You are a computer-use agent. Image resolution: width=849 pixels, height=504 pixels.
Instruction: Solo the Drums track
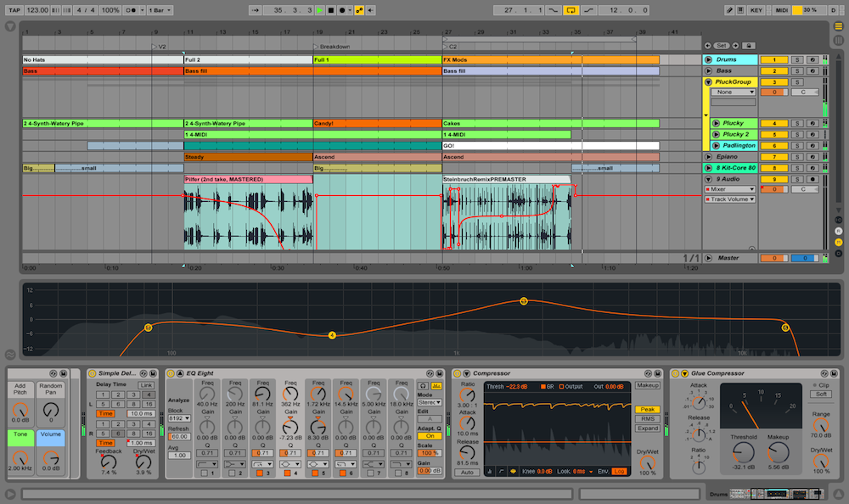798,59
